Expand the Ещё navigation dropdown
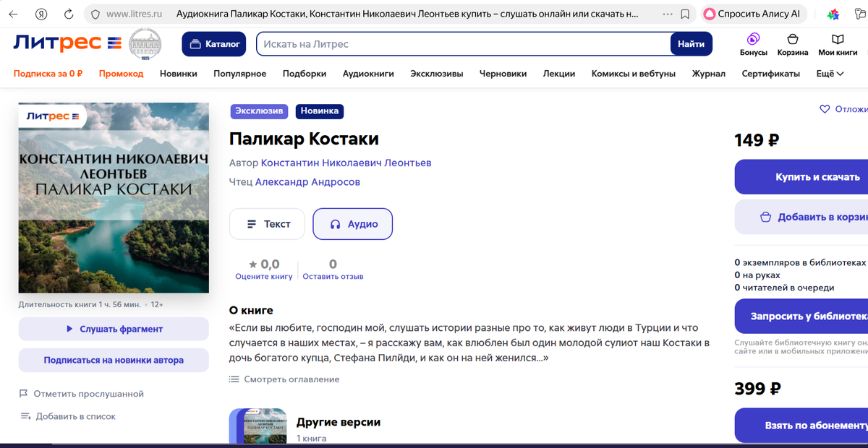 coord(830,73)
